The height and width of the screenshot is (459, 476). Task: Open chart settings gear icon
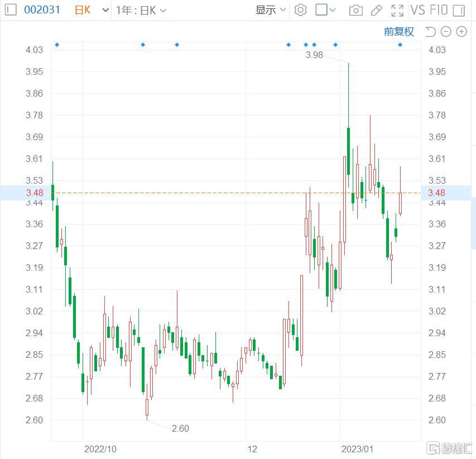[x=301, y=10]
